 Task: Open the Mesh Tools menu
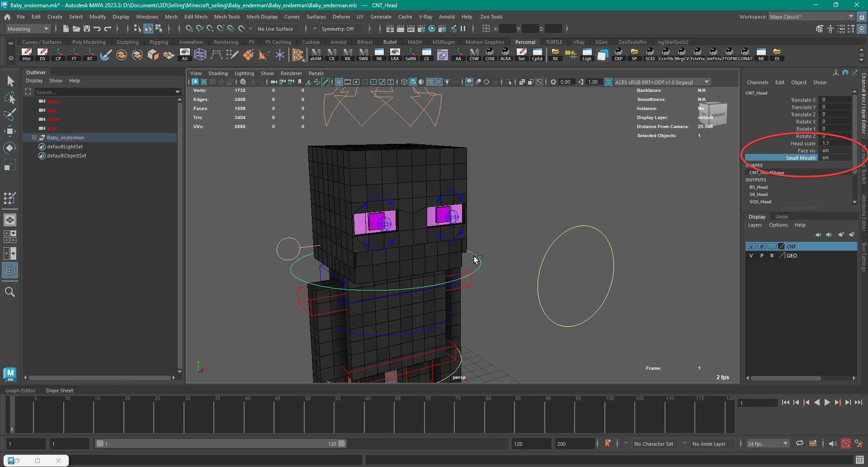[x=227, y=17]
